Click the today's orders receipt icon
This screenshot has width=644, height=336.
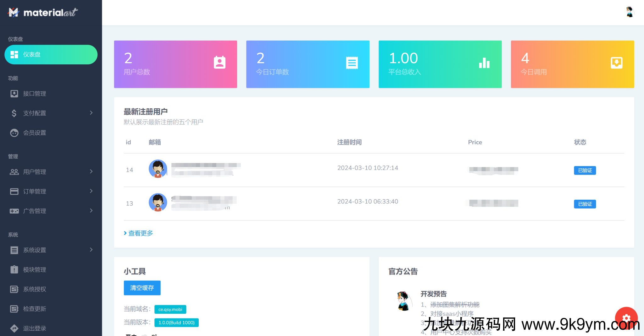pos(352,63)
